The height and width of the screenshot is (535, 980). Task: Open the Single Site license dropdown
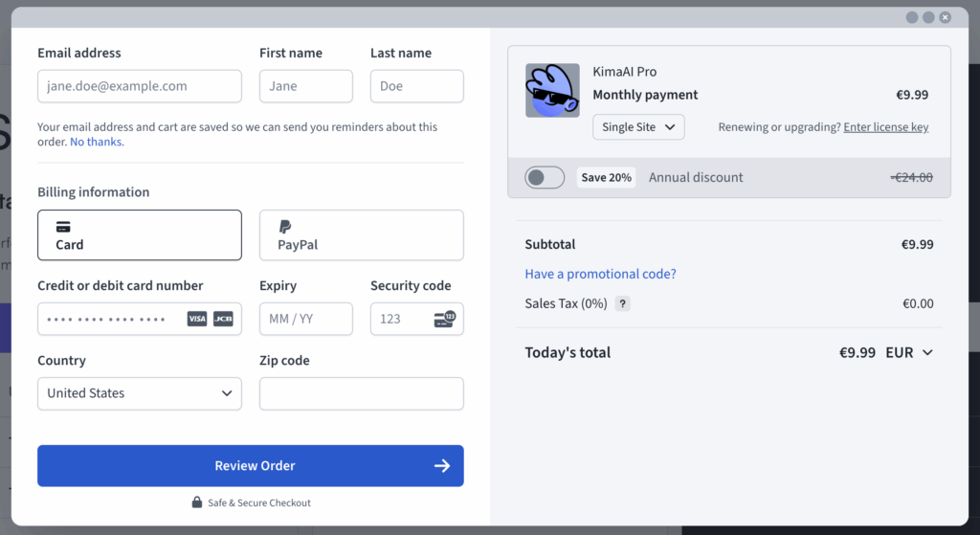click(x=638, y=127)
